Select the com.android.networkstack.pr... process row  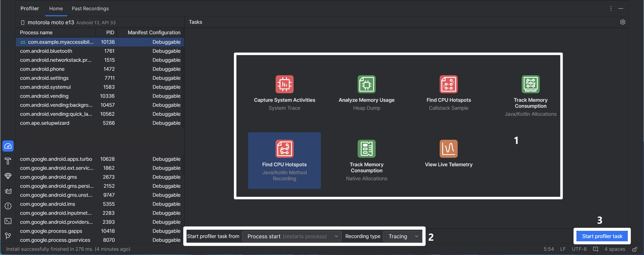pos(100,60)
